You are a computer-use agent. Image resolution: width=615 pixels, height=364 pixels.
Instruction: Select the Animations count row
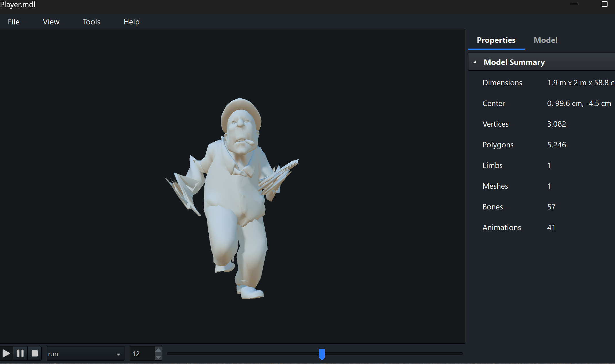(x=501, y=228)
